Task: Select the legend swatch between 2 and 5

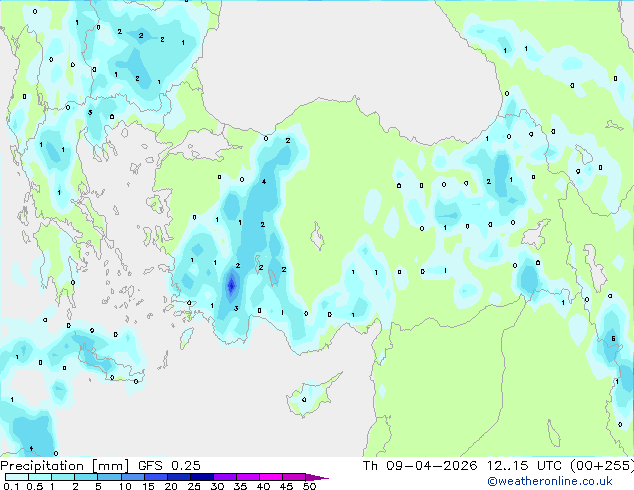Action: coord(86,477)
